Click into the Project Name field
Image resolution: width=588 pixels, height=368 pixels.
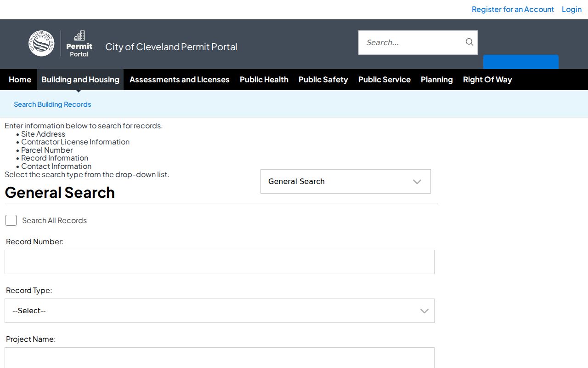[220, 358]
